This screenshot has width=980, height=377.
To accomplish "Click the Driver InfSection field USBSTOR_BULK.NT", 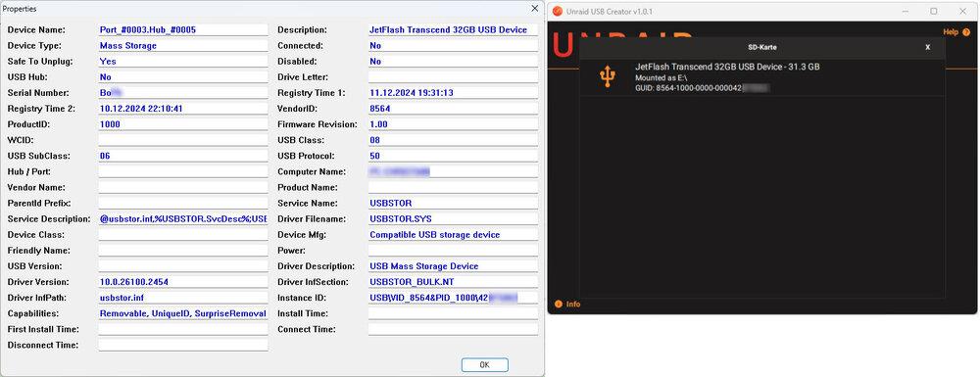I will (453, 282).
